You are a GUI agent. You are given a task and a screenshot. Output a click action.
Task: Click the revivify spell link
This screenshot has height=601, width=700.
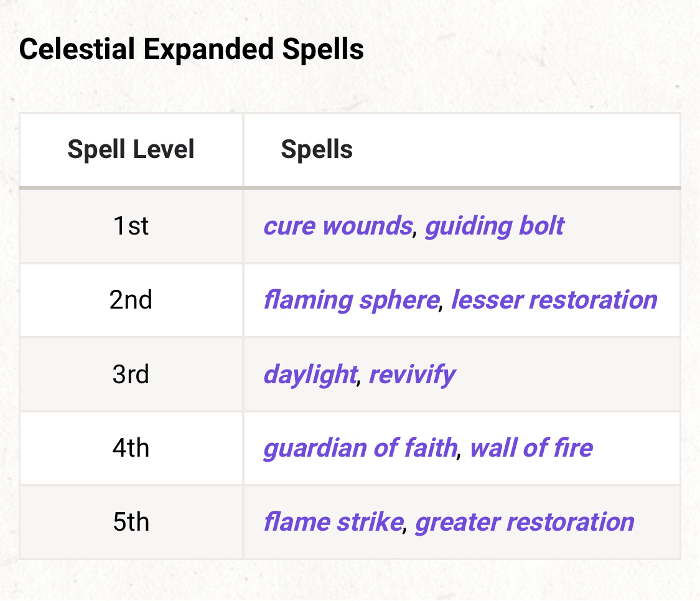coord(412,375)
